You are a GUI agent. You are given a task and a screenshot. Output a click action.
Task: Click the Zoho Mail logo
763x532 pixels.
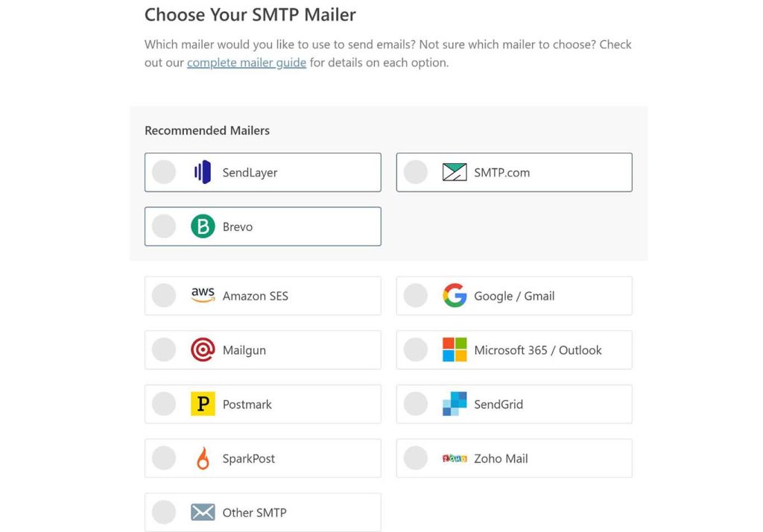click(455, 458)
